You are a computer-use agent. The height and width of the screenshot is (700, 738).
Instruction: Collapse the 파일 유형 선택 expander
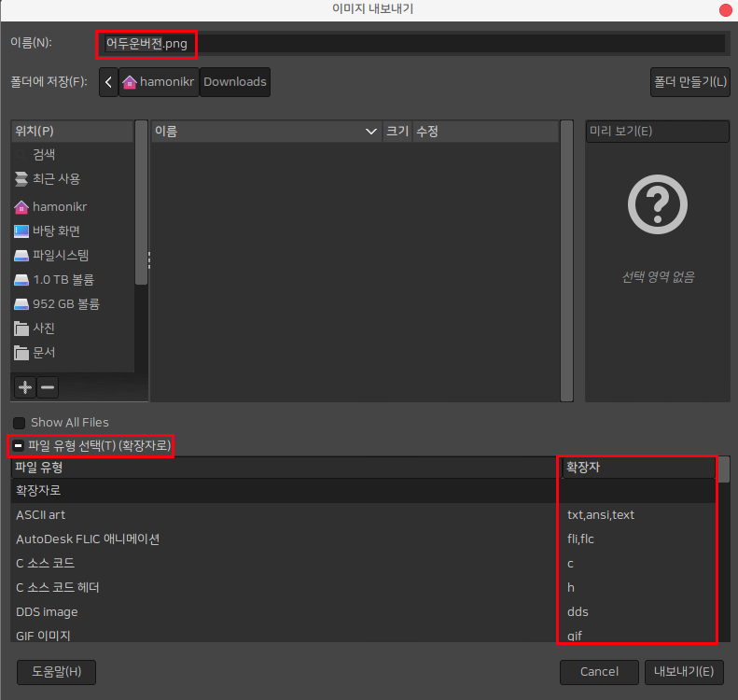point(19,446)
